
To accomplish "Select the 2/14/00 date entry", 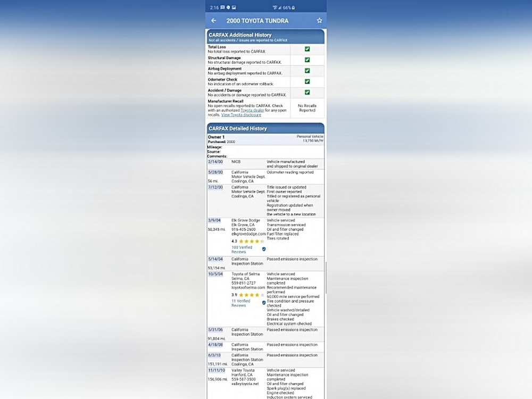I will 215,162.
